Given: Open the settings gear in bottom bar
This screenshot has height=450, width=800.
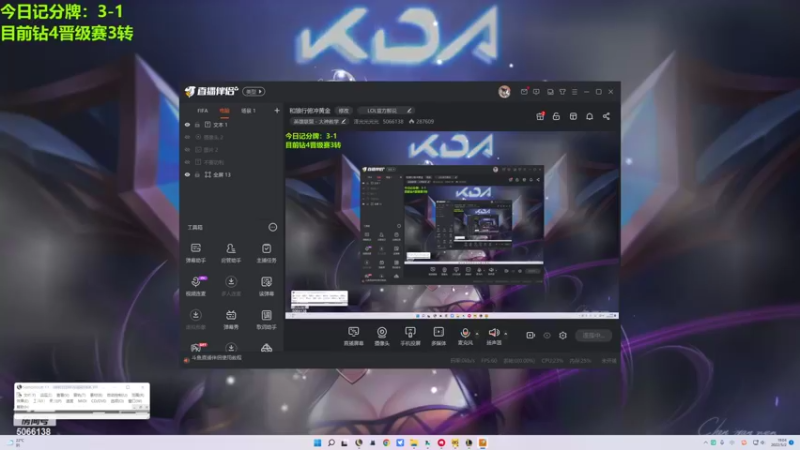Looking at the screenshot, I should 563,335.
